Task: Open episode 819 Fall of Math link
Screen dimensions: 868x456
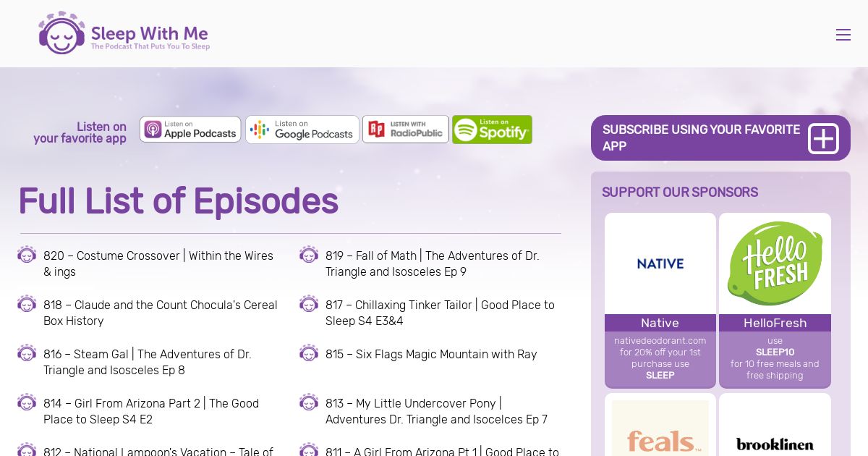Action: tap(433, 263)
